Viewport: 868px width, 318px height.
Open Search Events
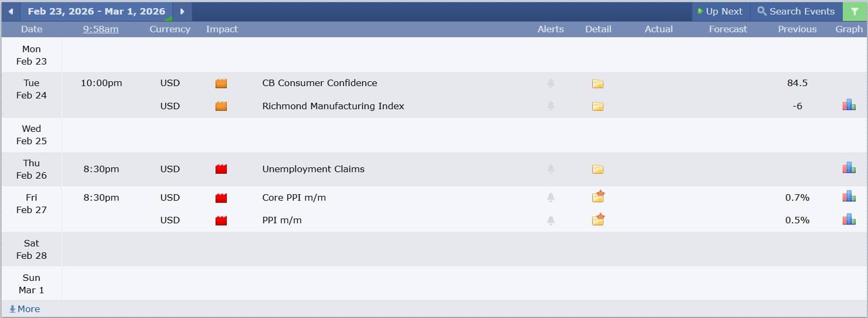click(796, 11)
